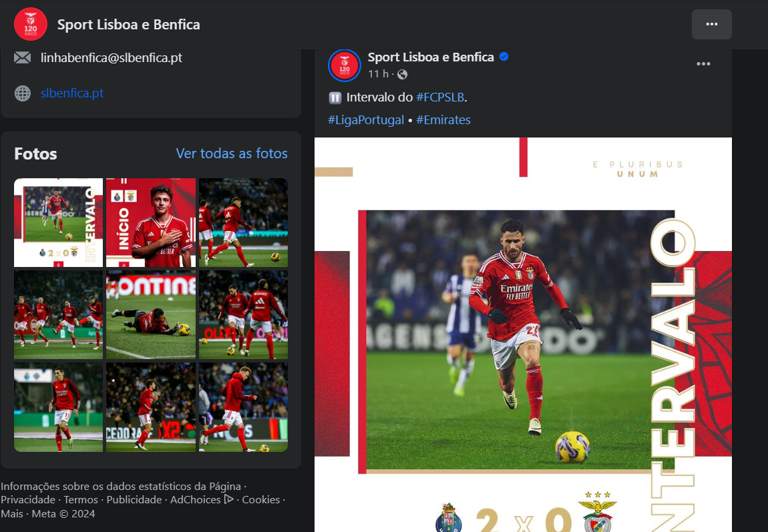Open the page header three-dots menu
Screen dimensions: 768x532
click(712, 25)
